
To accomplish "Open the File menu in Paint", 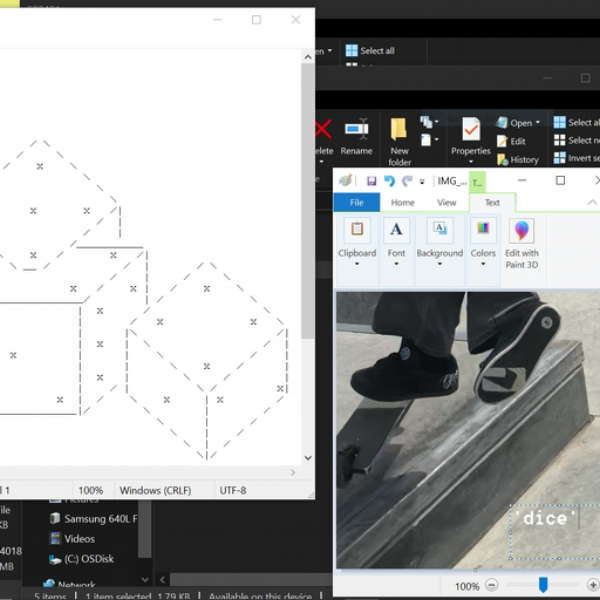I will coord(357,202).
